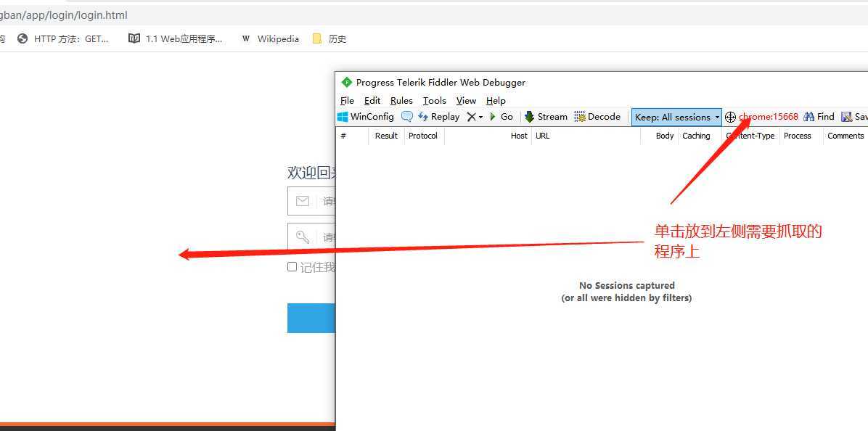Open the Edit menu
Viewport: 868px width, 431px height.
click(372, 101)
